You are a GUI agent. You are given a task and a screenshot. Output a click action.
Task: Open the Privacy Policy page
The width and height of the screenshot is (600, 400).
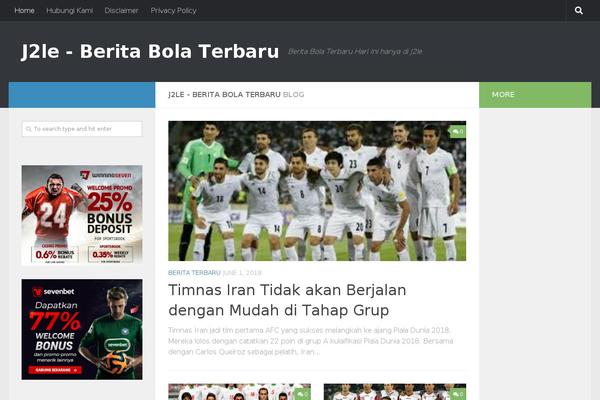click(x=173, y=11)
